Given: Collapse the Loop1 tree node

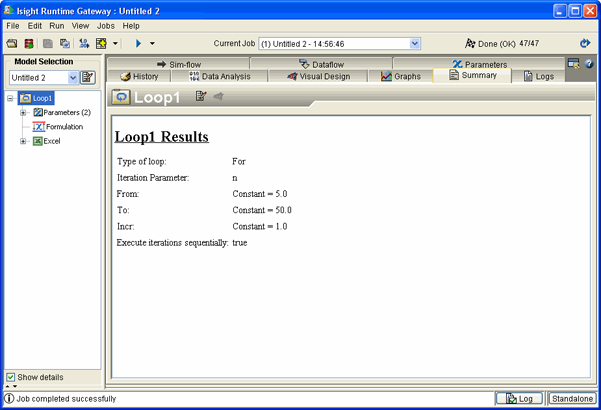Looking at the screenshot, I should pyautogui.click(x=10, y=99).
